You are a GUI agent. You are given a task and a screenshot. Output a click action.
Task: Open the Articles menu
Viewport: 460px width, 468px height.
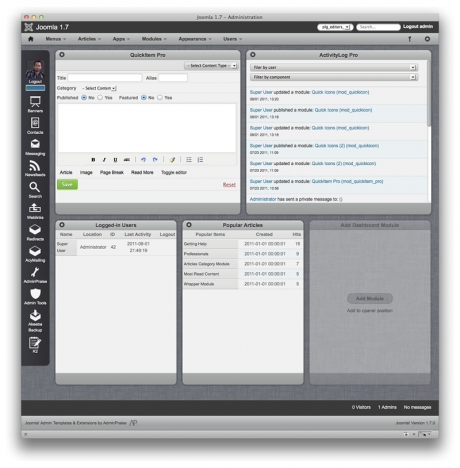89,39
